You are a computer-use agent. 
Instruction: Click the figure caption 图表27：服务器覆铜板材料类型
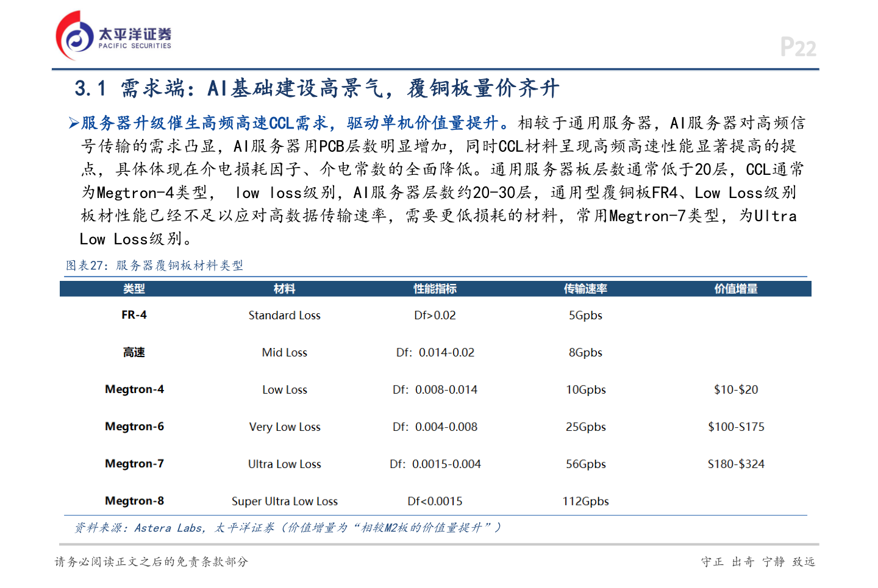155,265
